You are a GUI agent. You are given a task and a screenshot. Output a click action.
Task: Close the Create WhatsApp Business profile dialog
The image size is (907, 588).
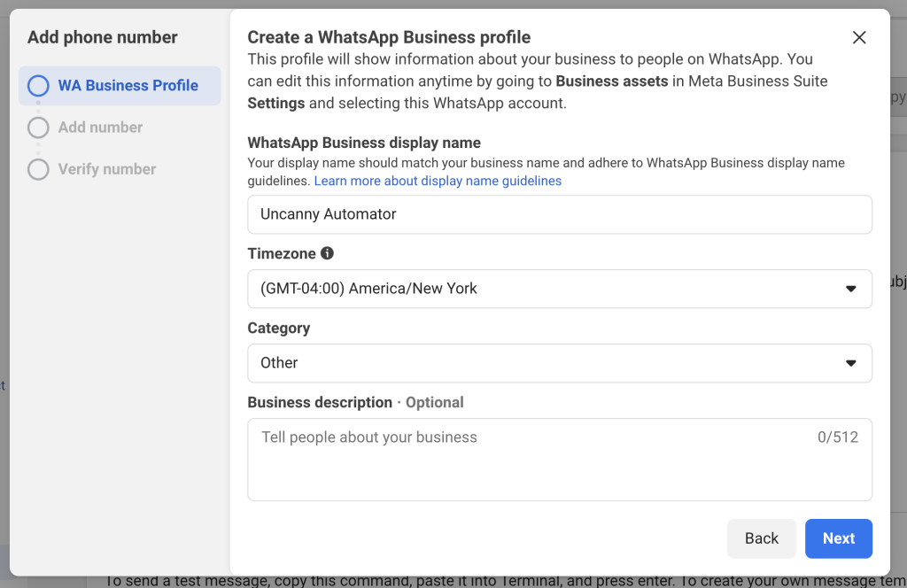coord(858,37)
